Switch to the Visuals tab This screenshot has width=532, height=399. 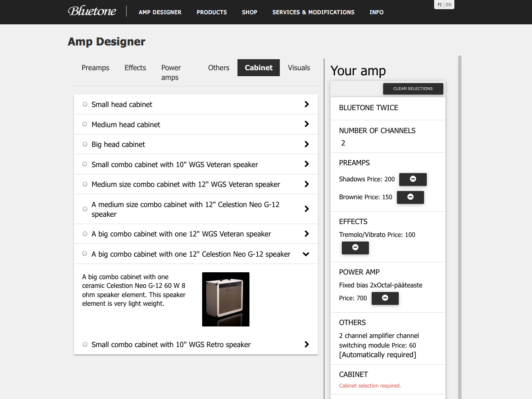(299, 67)
